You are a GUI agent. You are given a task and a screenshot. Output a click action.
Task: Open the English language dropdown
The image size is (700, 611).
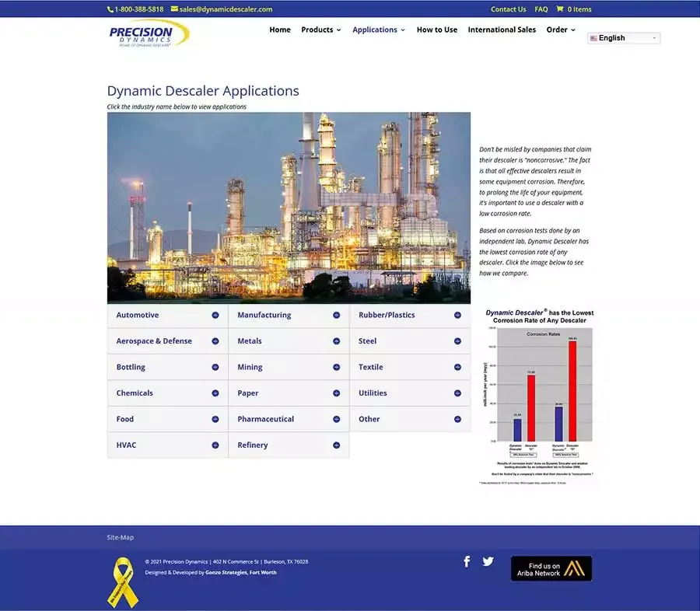pyautogui.click(x=624, y=38)
